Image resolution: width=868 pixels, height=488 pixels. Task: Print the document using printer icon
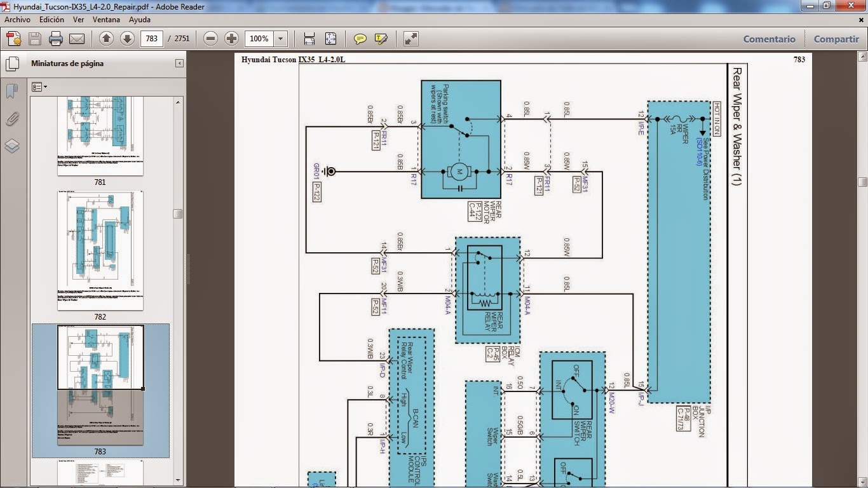pos(56,39)
